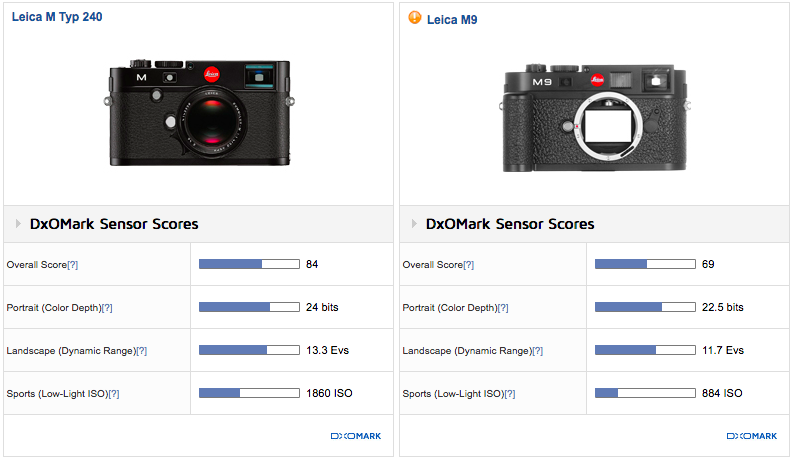794x462 pixels.
Task: Click the Leica M9 camera image
Action: point(596,118)
